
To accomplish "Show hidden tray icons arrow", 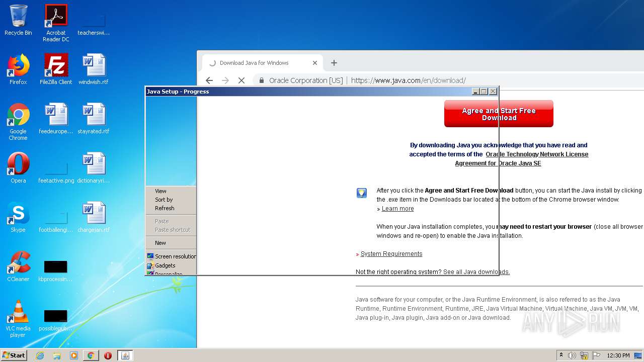I will 561,355.
